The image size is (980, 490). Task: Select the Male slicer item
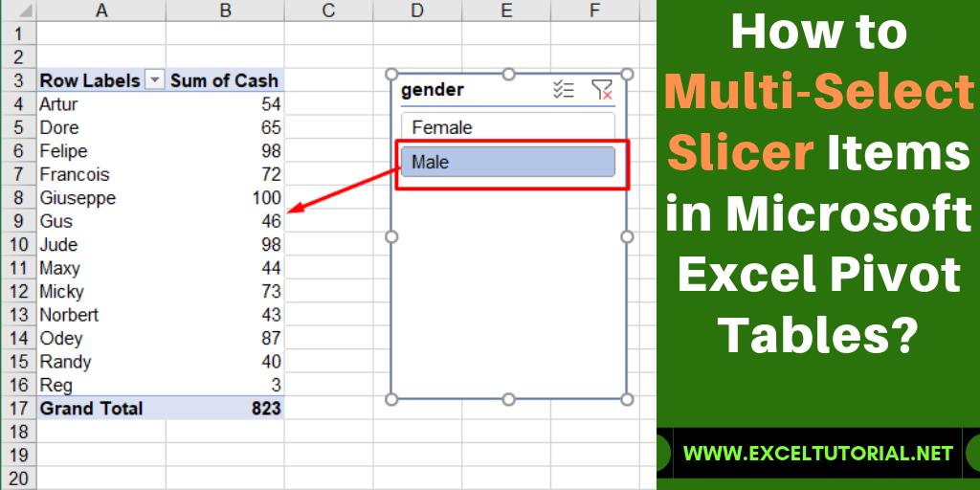[x=507, y=162]
